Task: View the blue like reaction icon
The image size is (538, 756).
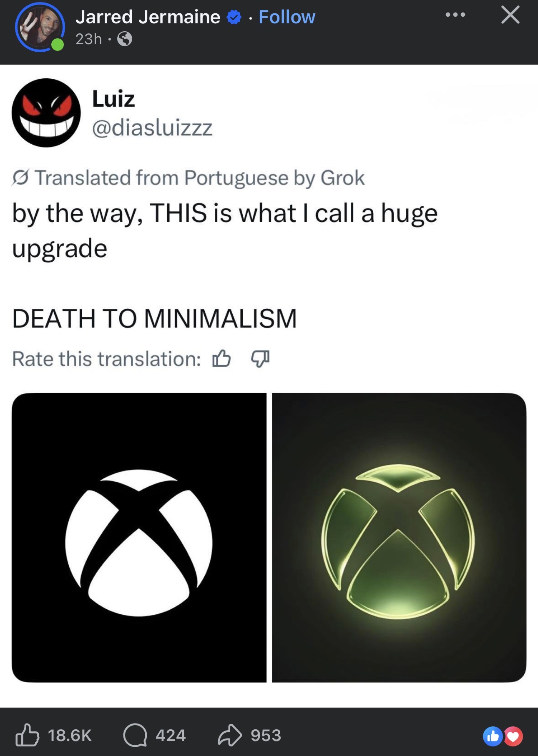Action: pyautogui.click(x=493, y=736)
